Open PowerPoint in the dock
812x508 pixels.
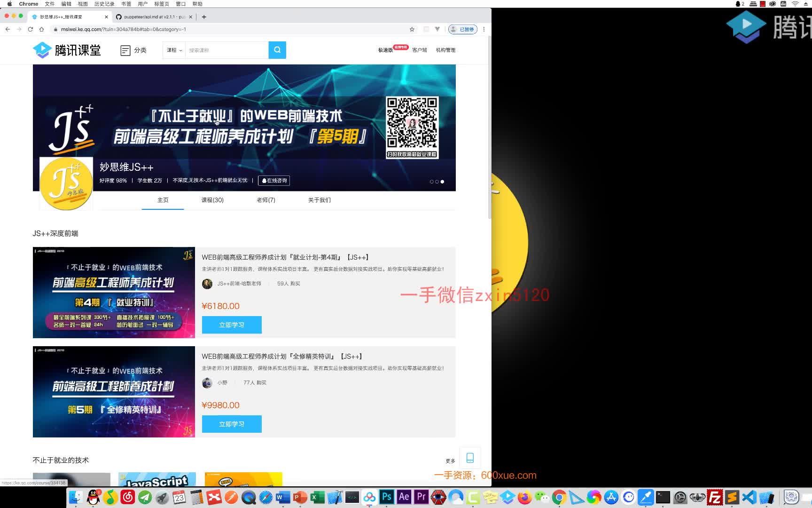(x=300, y=497)
